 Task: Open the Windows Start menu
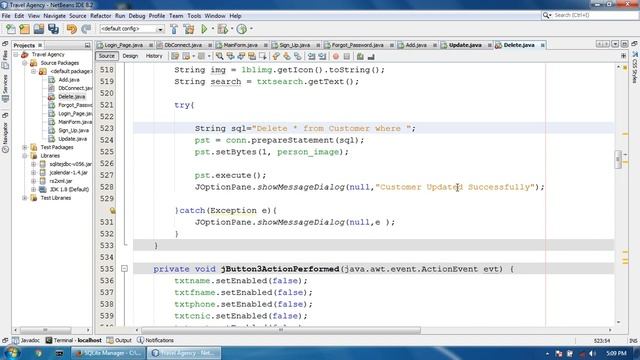click(x=12, y=353)
